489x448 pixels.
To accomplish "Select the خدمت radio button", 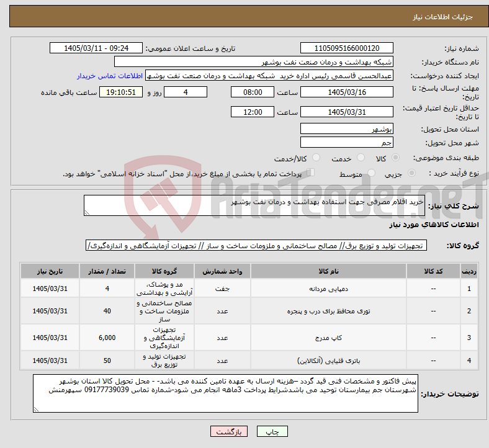I will [361, 158].
